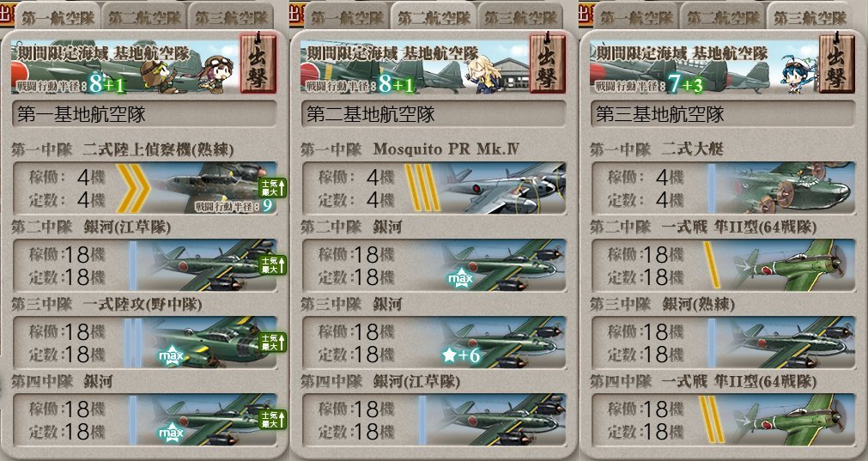
Task: Open 第一航空隊 tab in right panel
Action: (638, 17)
